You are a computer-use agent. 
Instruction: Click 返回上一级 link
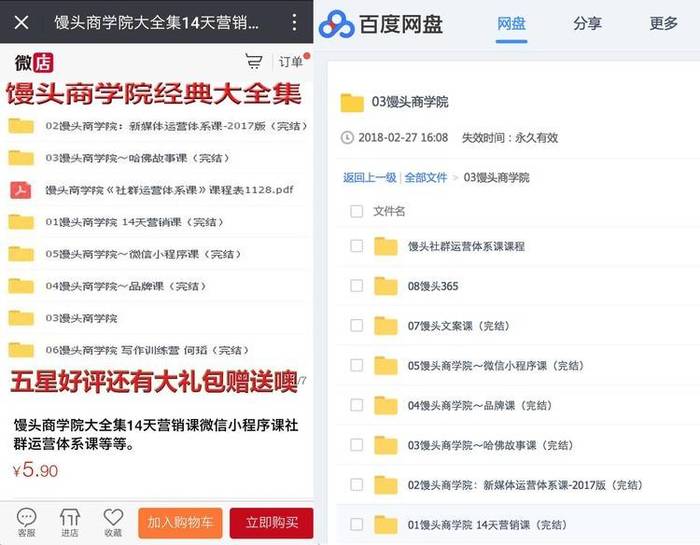[370, 178]
